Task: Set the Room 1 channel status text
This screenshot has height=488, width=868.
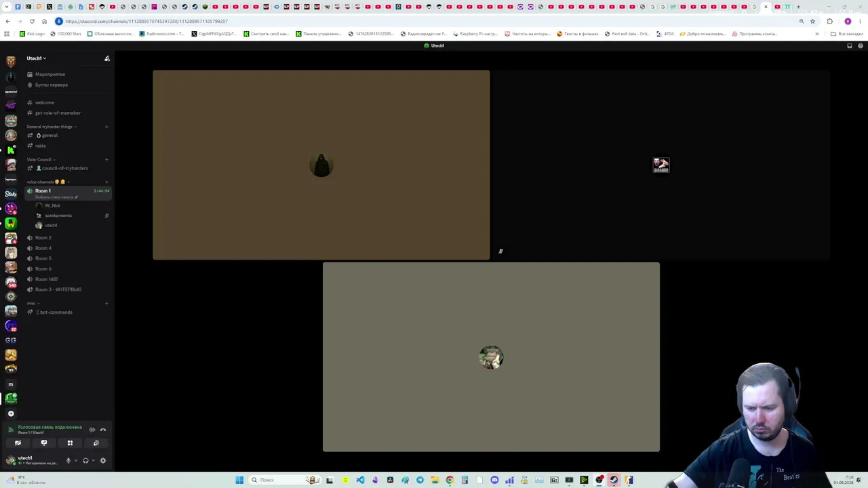Action: pos(57,197)
